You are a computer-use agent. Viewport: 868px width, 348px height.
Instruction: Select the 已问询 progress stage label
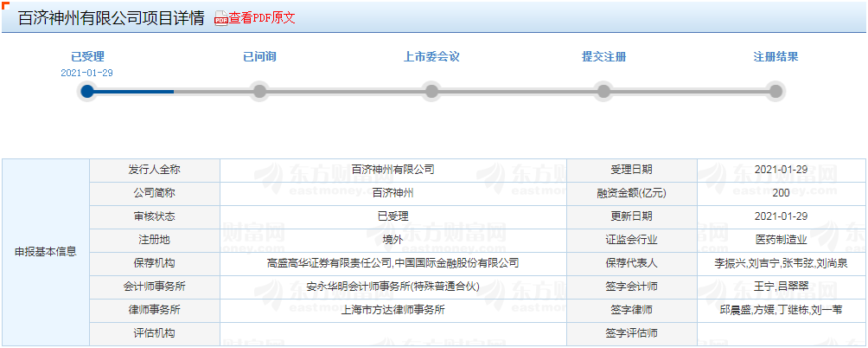259,56
